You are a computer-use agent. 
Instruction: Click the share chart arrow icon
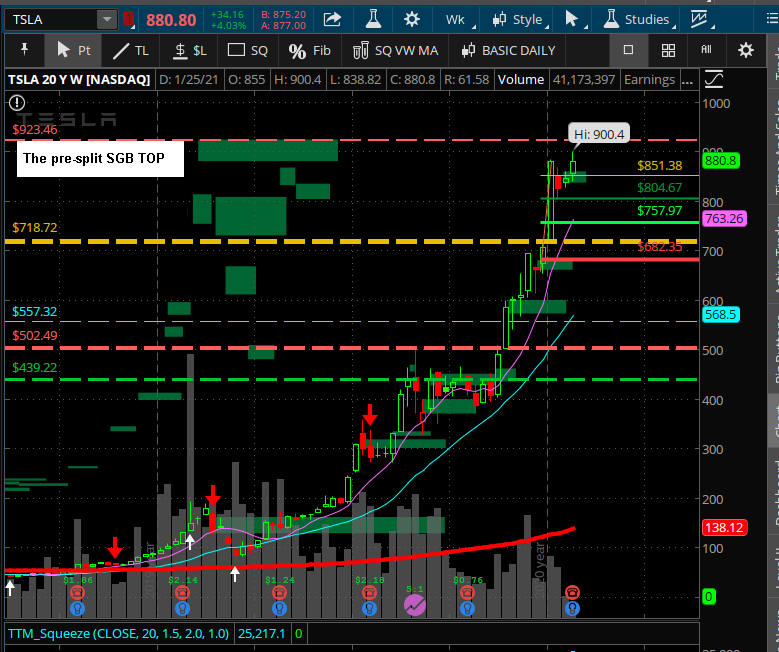[332, 19]
